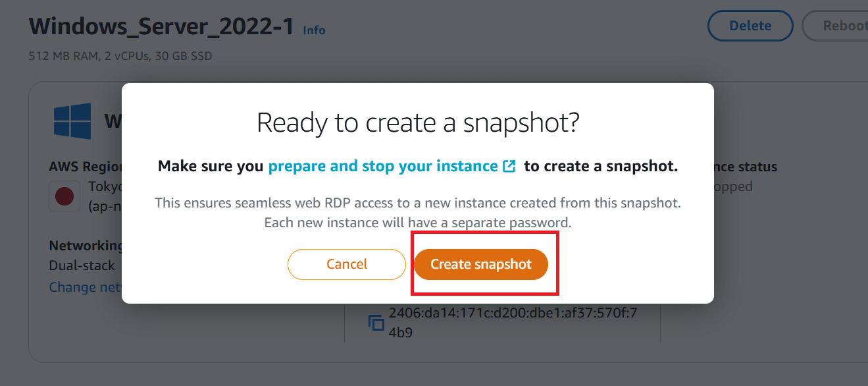This screenshot has height=386, width=868.
Task: Click the Windows logo icon
Action: pyautogui.click(x=72, y=121)
